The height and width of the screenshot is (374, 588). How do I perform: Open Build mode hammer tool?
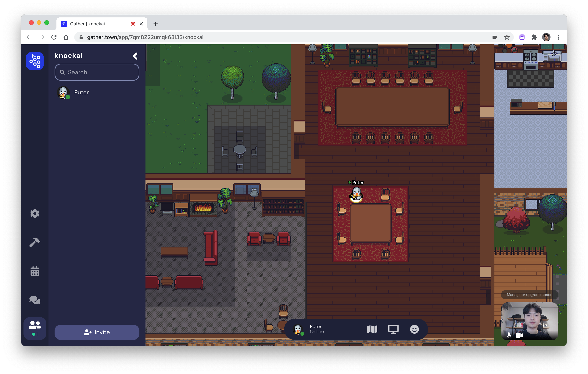point(35,242)
